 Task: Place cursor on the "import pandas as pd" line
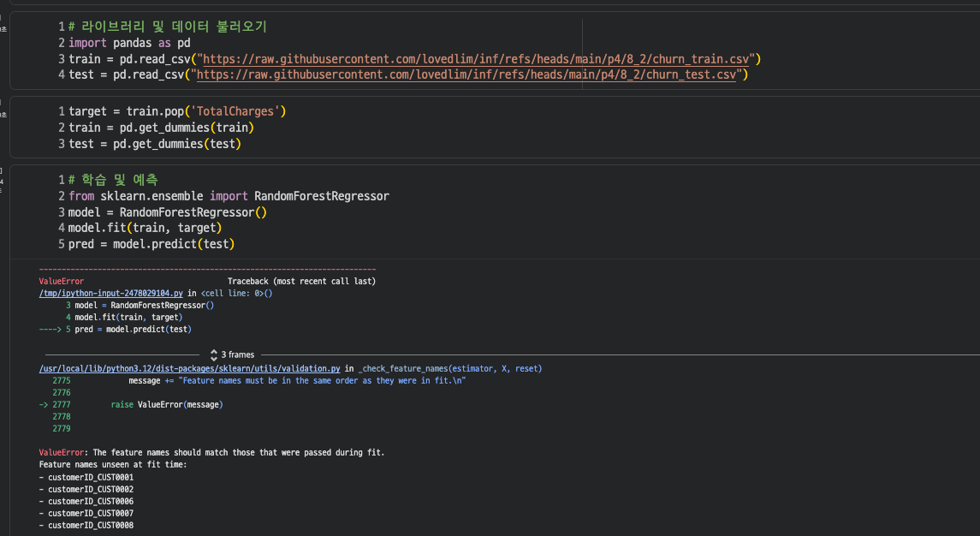[x=129, y=43]
